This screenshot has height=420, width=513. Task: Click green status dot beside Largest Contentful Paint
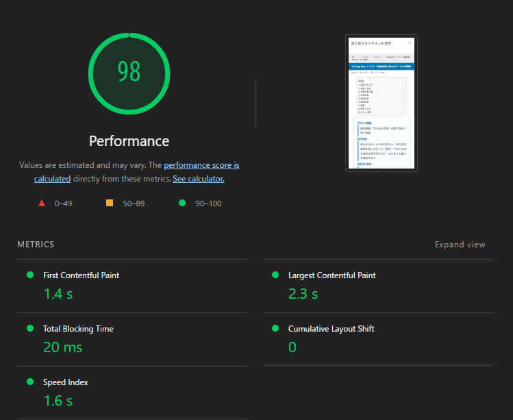(x=275, y=275)
